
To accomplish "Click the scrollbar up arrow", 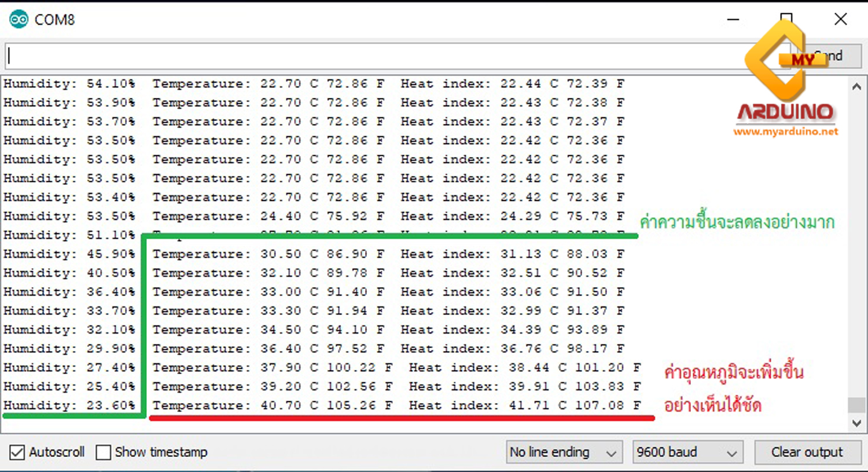I will (856, 87).
